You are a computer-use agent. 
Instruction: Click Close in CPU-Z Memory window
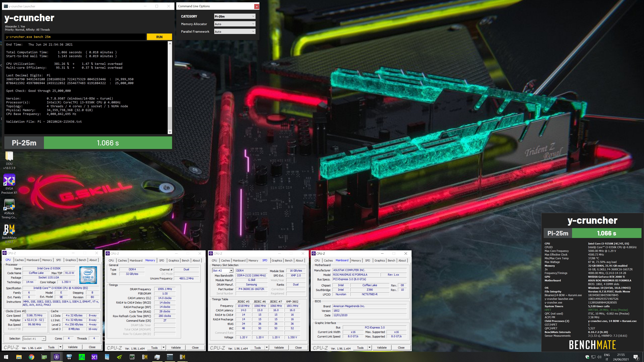pyautogui.click(x=195, y=348)
